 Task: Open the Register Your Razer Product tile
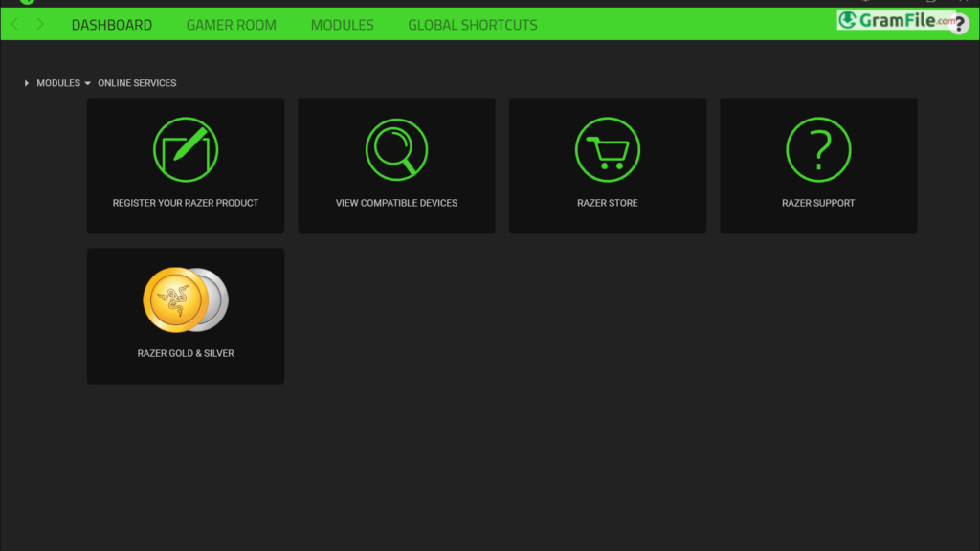point(185,165)
